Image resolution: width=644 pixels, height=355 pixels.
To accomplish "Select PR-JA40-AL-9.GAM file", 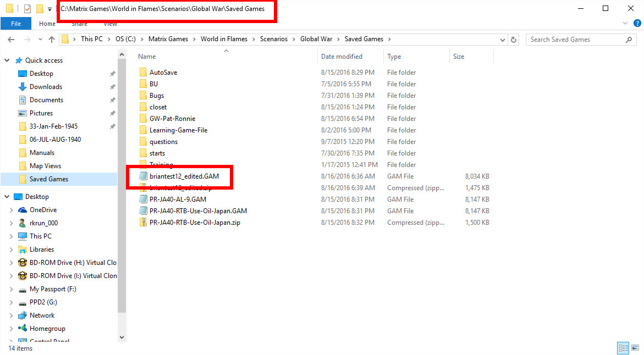I will (x=178, y=199).
